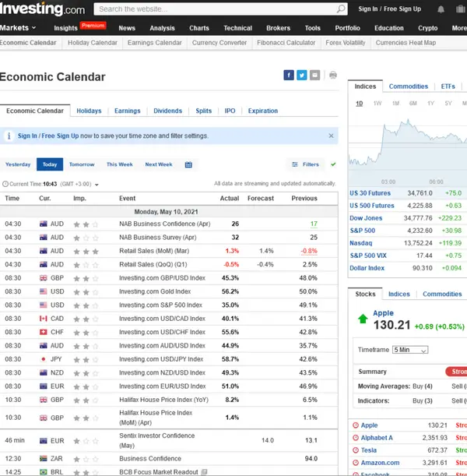Open the More menu in navigation
The height and width of the screenshot is (476, 467).
[x=459, y=28]
